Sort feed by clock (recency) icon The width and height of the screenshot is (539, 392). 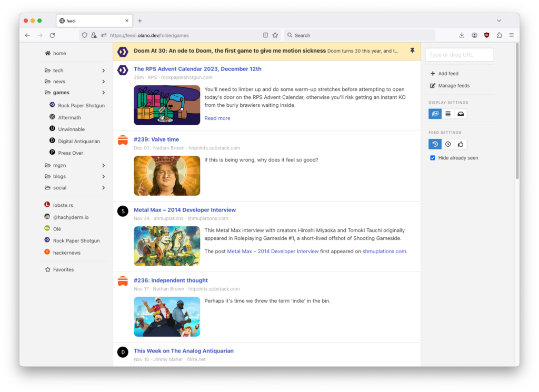point(448,144)
